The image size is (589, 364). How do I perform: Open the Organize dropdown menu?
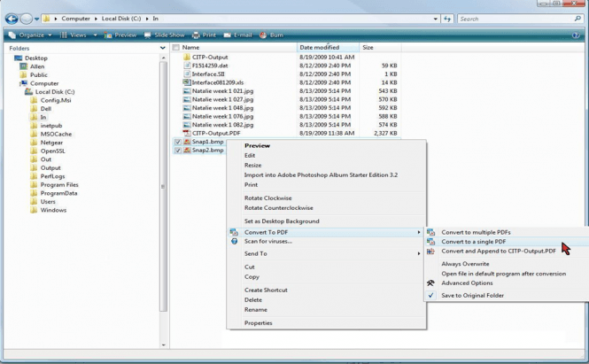(32, 35)
